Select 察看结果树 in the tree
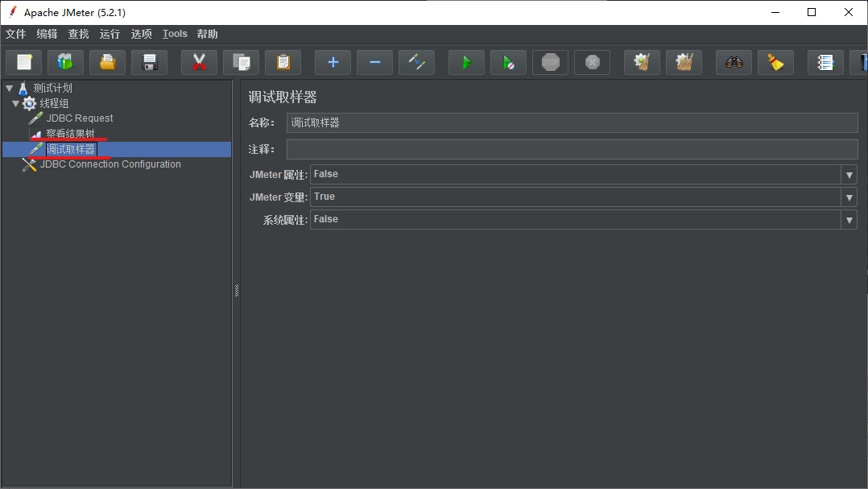The width and height of the screenshot is (868, 489). pos(70,134)
